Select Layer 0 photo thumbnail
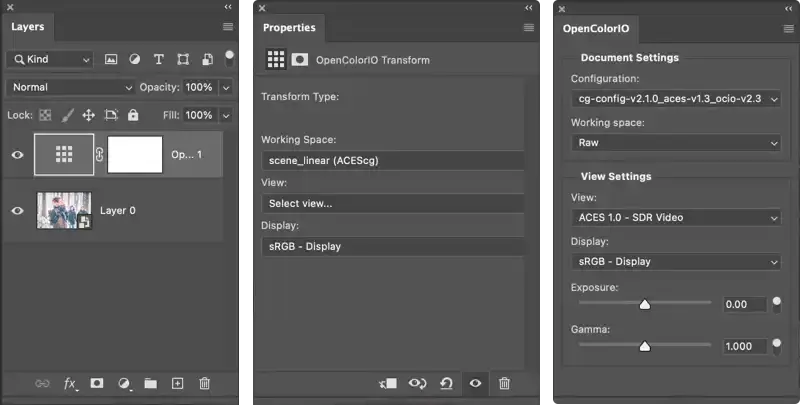The width and height of the screenshot is (800, 405). [64, 210]
